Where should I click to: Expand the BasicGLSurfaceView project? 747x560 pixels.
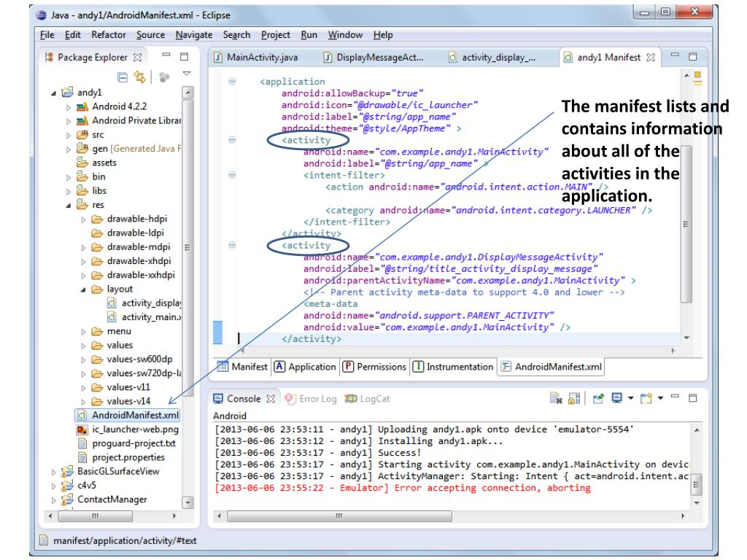(54, 472)
